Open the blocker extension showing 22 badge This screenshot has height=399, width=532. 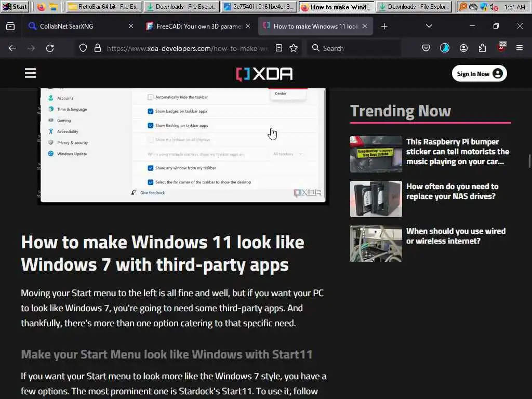tap(501, 47)
